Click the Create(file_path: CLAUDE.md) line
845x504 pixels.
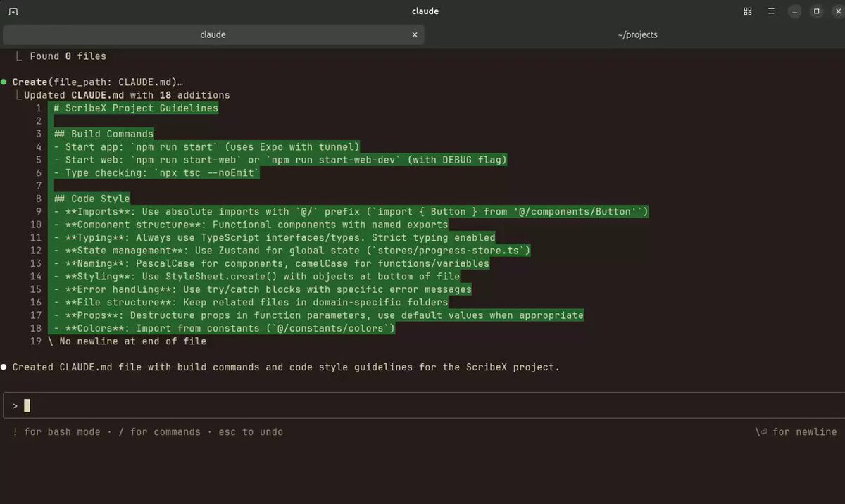point(98,82)
